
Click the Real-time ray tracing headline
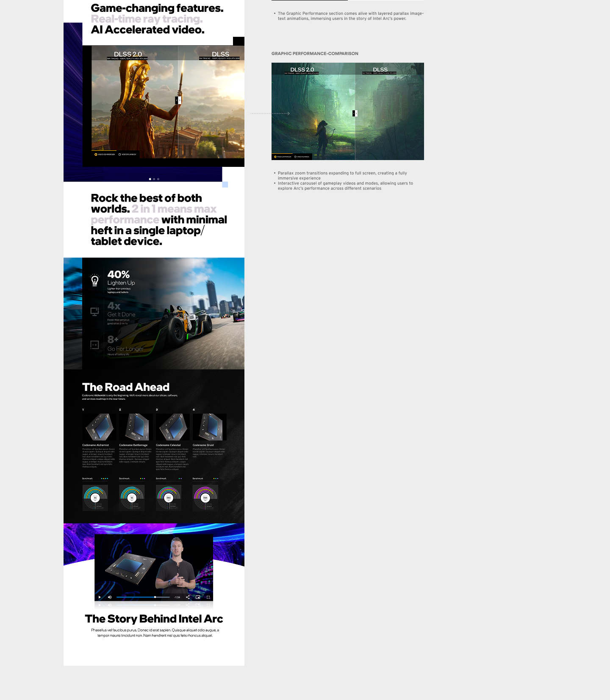147,19
